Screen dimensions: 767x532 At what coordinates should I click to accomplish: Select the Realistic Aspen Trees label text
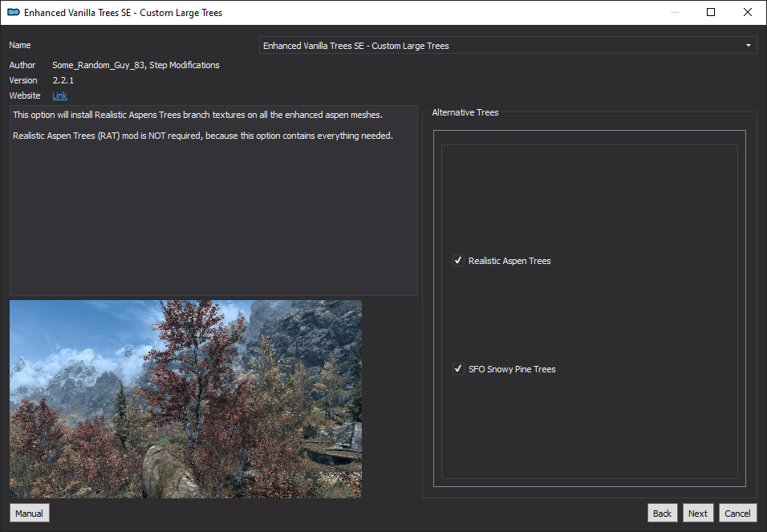[509, 261]
